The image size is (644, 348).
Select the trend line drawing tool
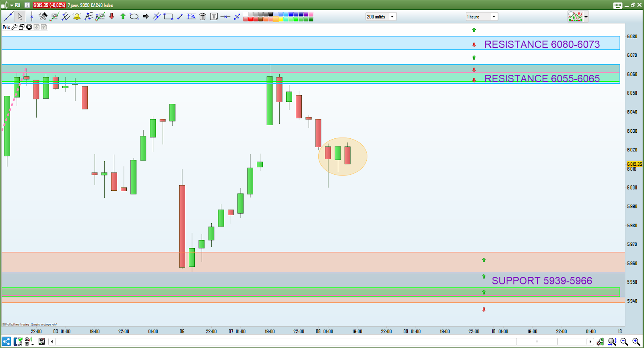8,16
